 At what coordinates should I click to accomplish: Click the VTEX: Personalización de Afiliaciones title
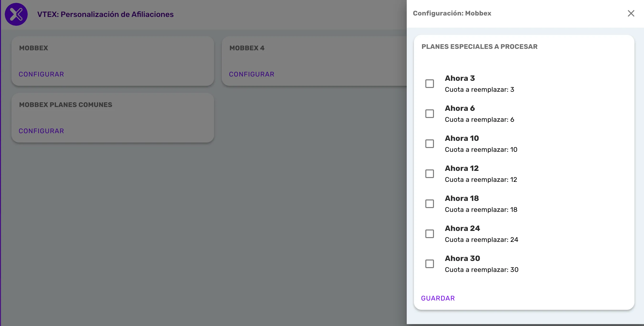[105, 14]
